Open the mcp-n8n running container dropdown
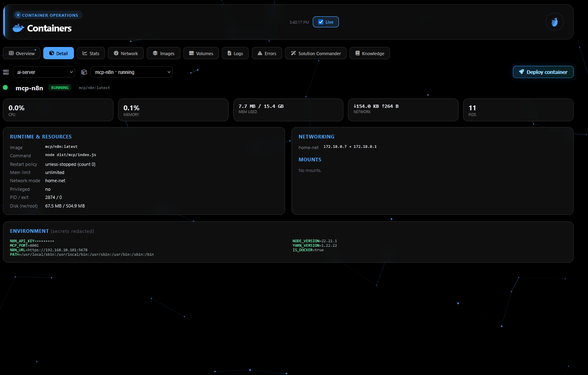 pos(131,72)
